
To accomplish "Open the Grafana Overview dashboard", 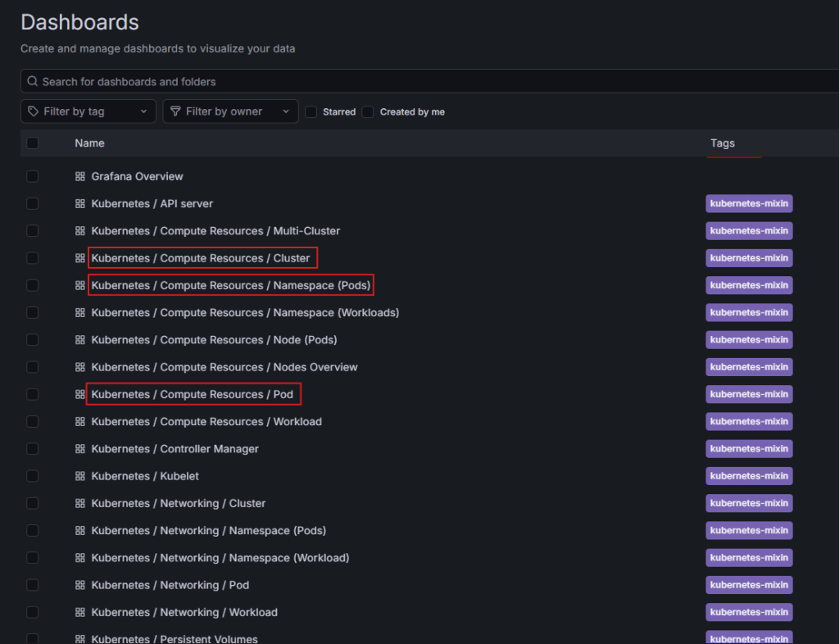I will tap(137, 176).
